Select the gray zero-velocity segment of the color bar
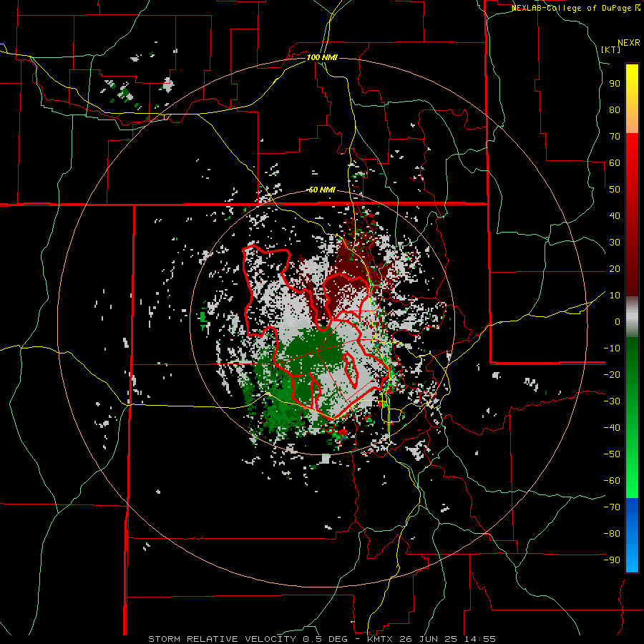Screen dimensions: 644x644 (x=632, y=317)
